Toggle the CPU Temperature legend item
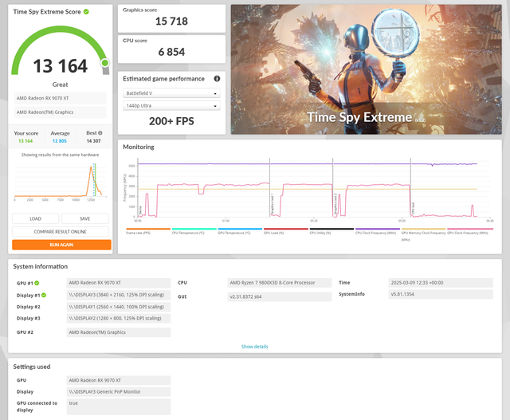This screenshot has height=420, width=510. (x=194, y=231)
